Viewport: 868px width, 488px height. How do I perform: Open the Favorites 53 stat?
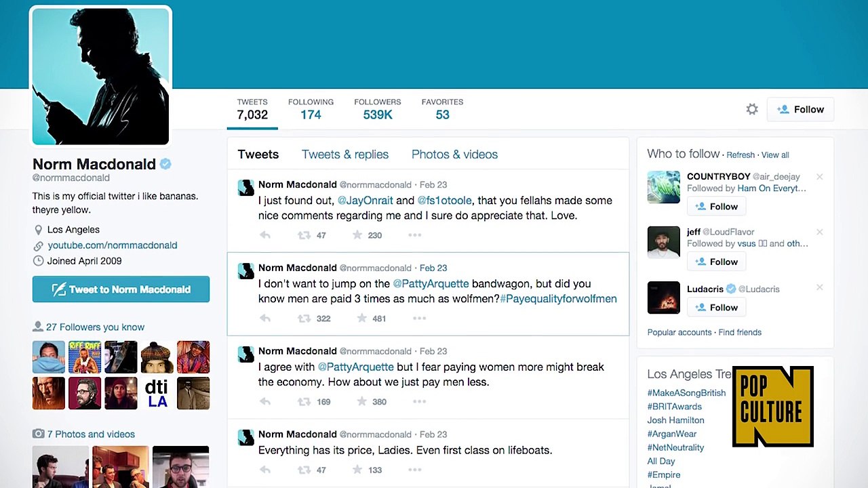point(442,109)
